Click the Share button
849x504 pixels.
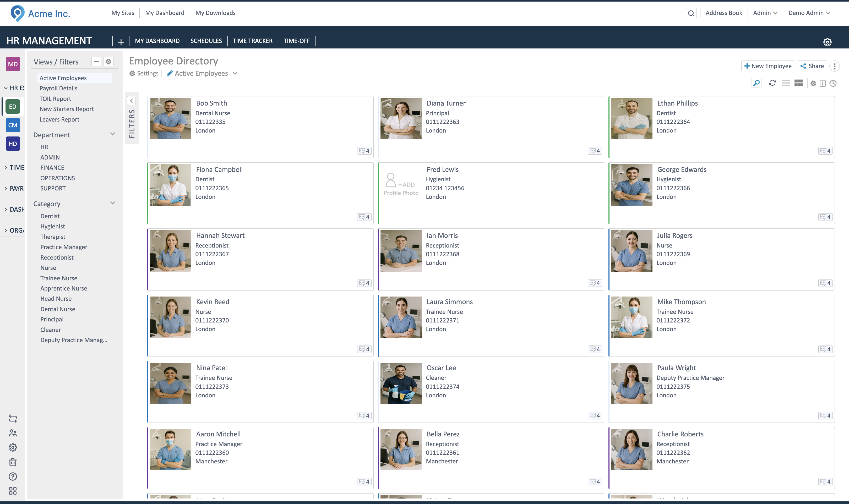(x=812, y=66)
